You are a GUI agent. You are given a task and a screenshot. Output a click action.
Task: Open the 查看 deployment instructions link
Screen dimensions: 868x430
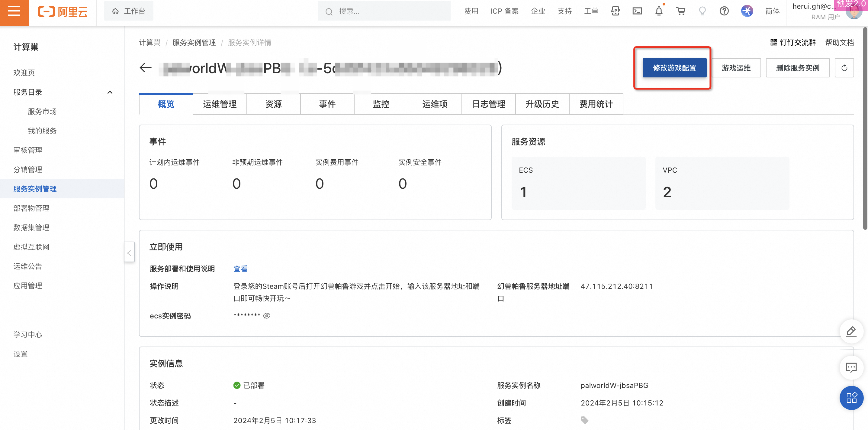coord(240,269)
